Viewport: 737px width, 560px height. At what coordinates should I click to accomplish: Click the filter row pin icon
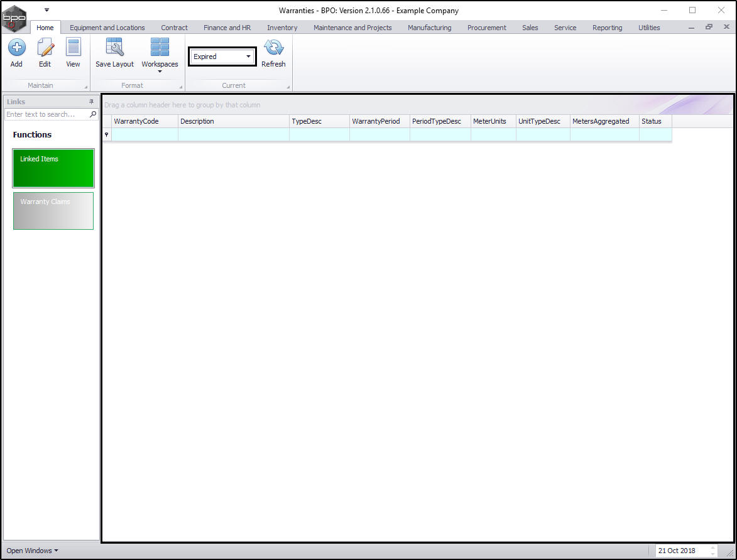click(x=107, y=134)
